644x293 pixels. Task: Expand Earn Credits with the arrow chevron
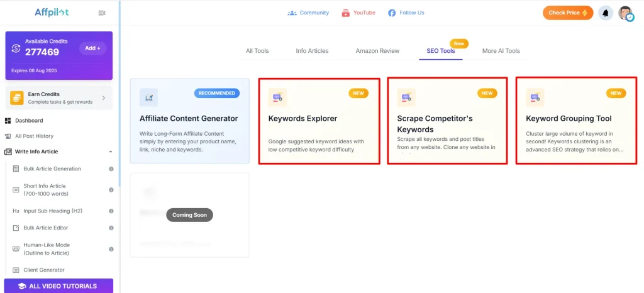pos(104,98)
